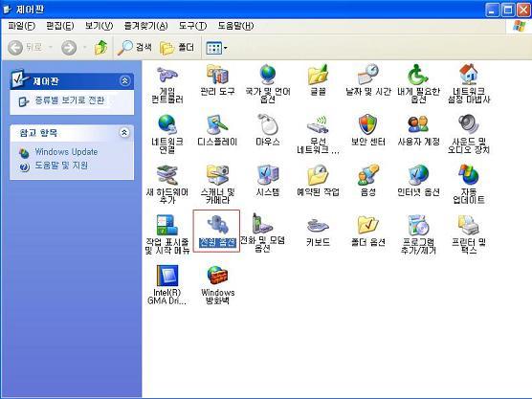Open 스캐너 및 카메라 icon
The width and height of the screenshot is (532, 399).
point(217,175)
